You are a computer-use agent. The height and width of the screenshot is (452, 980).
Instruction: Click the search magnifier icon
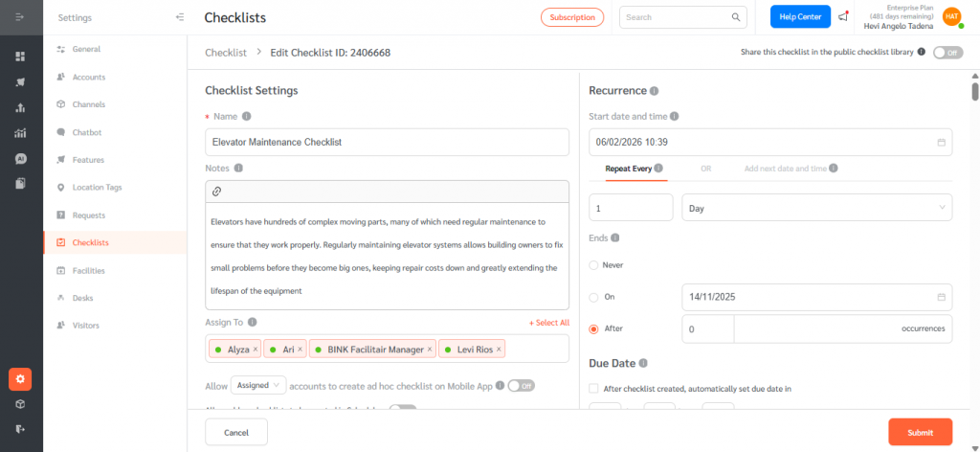(736, 17)
